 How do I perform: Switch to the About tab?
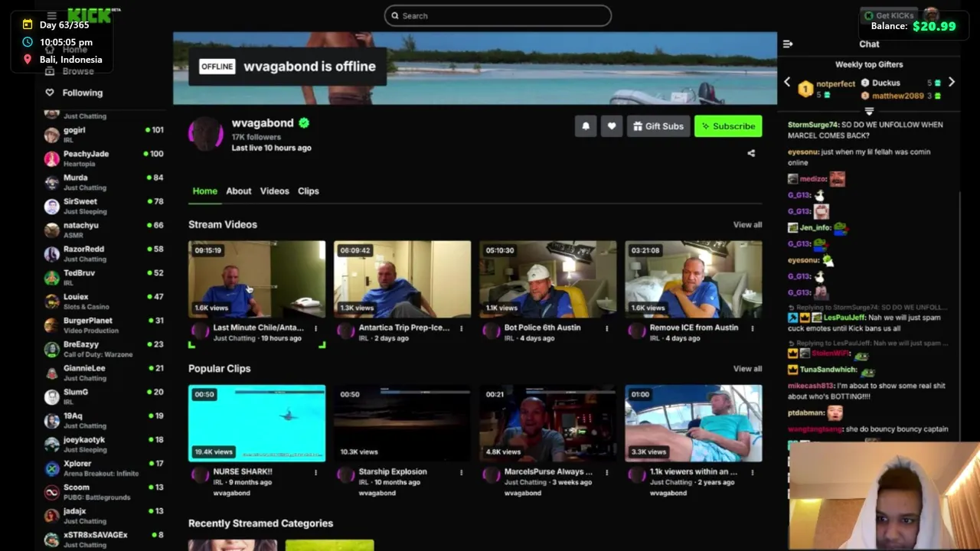point(238,191)
